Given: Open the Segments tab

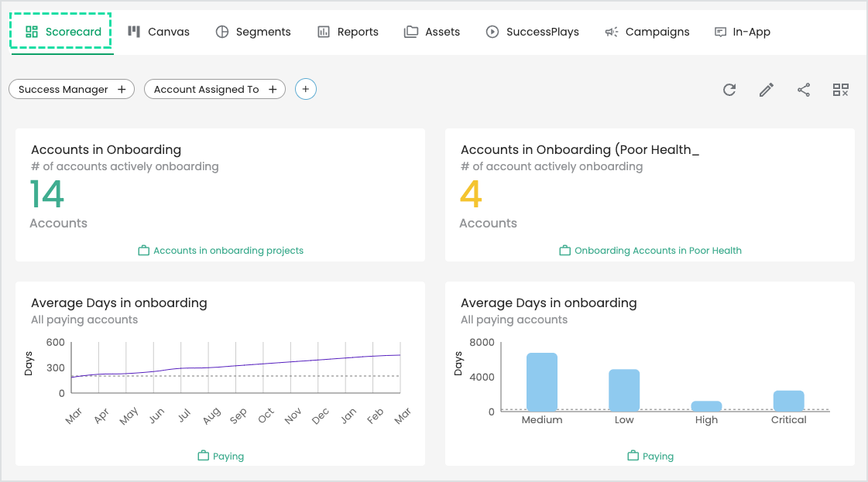Looking at the screenshot, I should (253, 32).
